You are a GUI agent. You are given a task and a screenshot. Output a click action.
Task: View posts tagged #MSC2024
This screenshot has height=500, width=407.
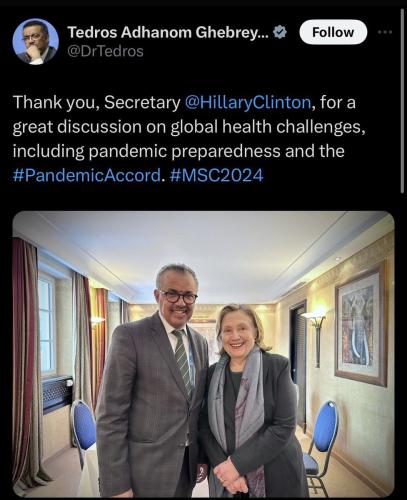click(217, 175)
